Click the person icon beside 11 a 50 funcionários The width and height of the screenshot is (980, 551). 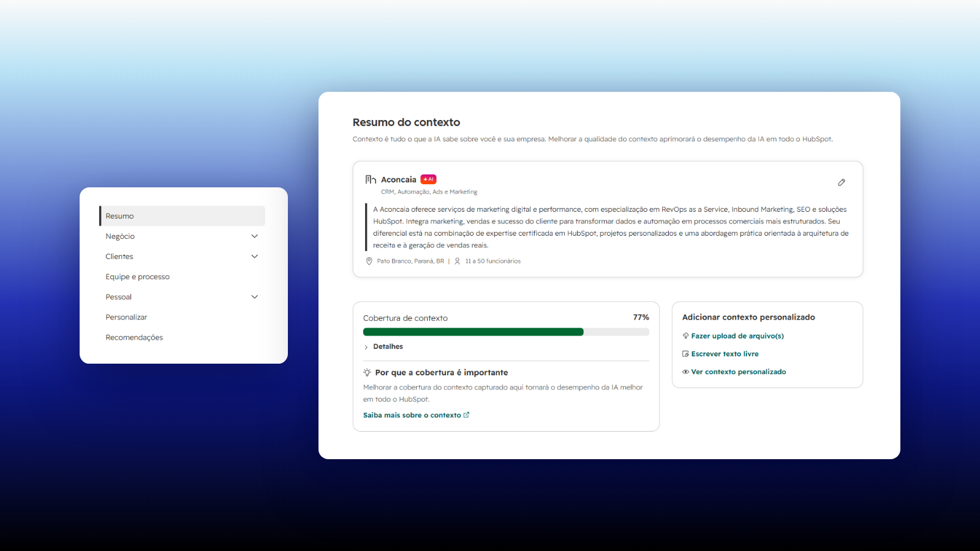(457, 261)
